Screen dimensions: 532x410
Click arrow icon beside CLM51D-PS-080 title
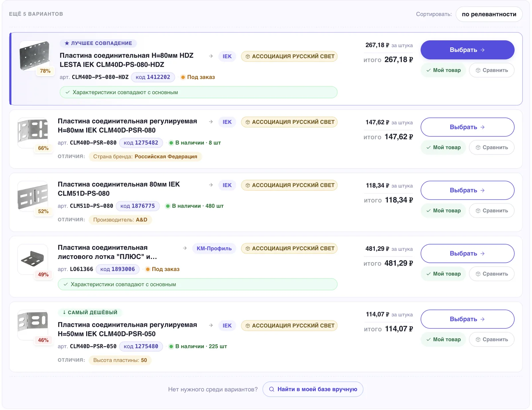[211, 185]
